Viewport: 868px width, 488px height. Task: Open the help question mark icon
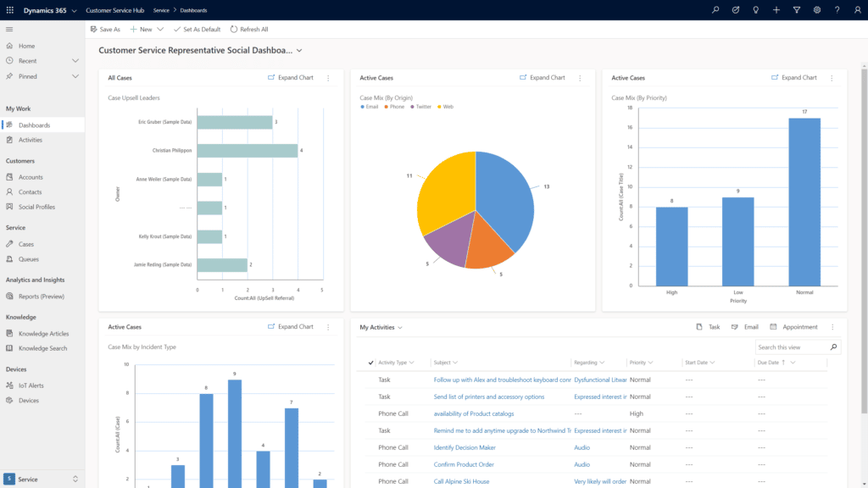click(x=837, y=10)
